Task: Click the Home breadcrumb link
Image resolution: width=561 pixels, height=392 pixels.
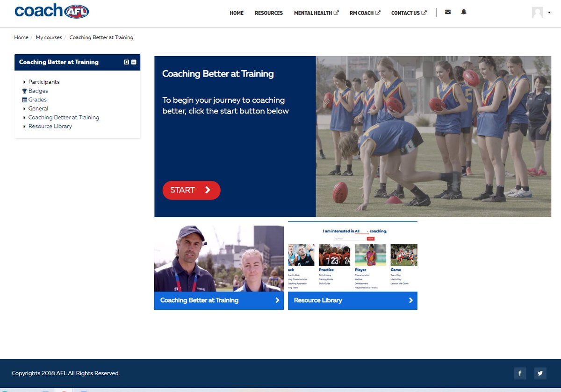Action: (21, 37)
